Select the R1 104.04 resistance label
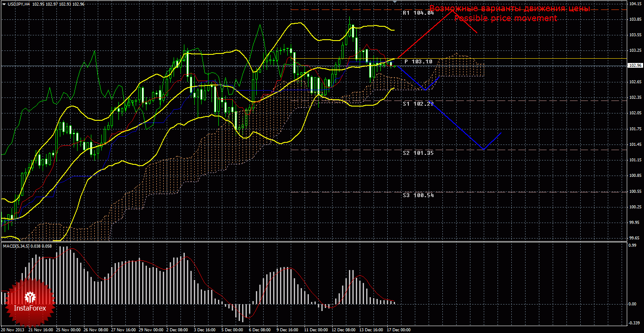 click(418, 13)
